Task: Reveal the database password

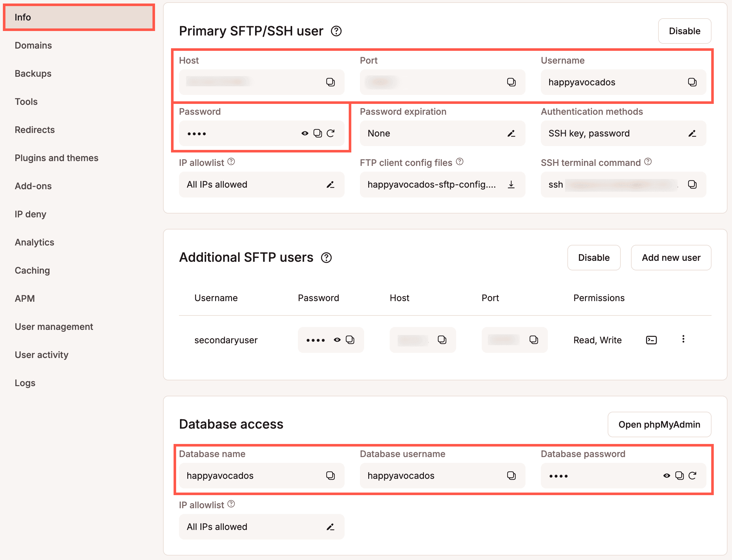Action: pyautogui.click(x=666, y=476)
